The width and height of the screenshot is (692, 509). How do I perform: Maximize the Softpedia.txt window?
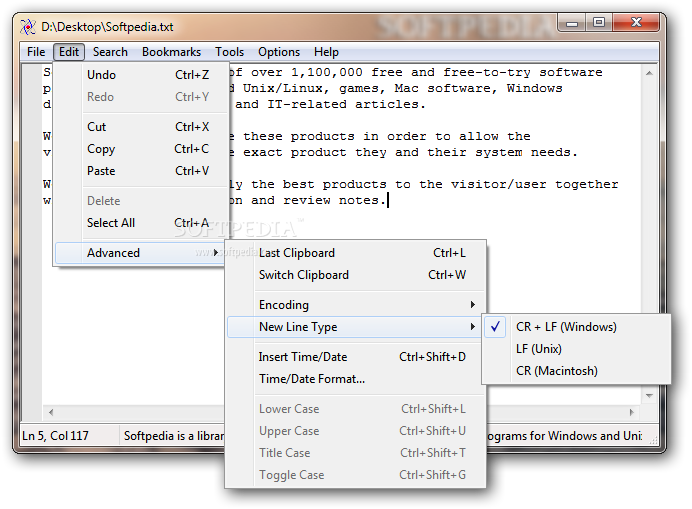599,23
